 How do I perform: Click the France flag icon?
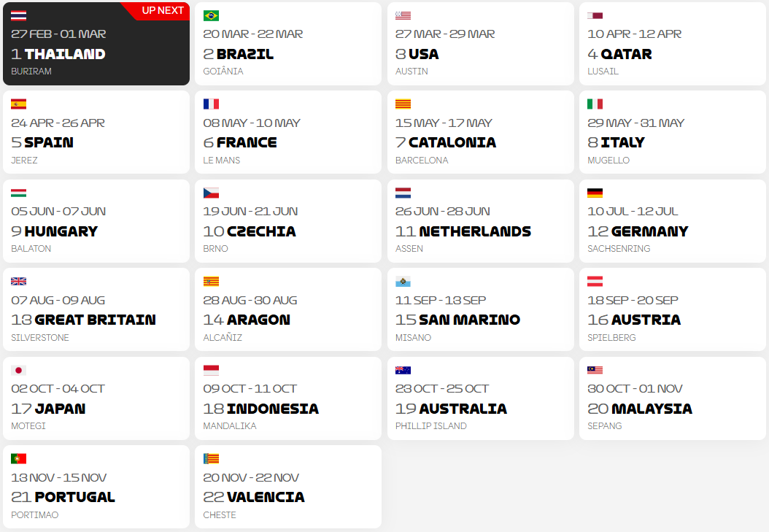point(209,104)
